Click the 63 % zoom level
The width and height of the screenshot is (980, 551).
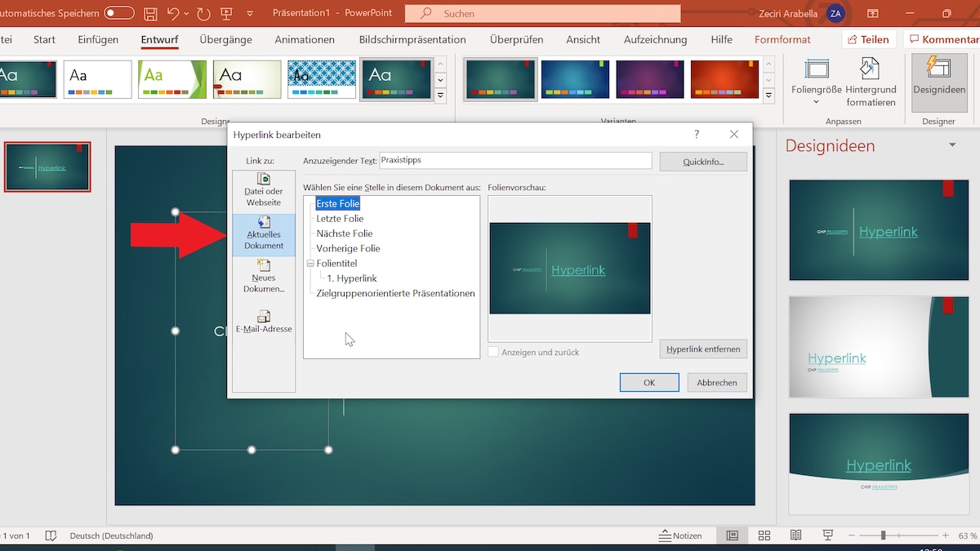966,535
